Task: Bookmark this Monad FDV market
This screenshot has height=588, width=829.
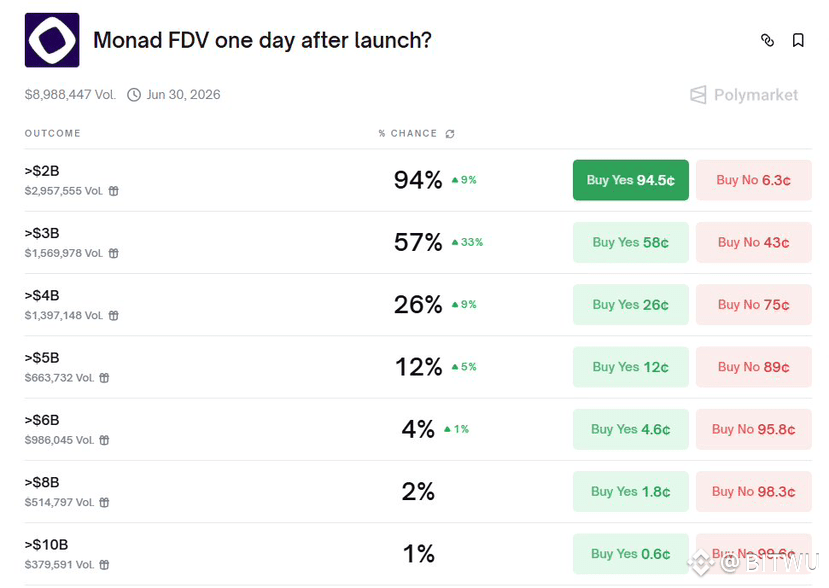Action: click(x=798, y=40)
